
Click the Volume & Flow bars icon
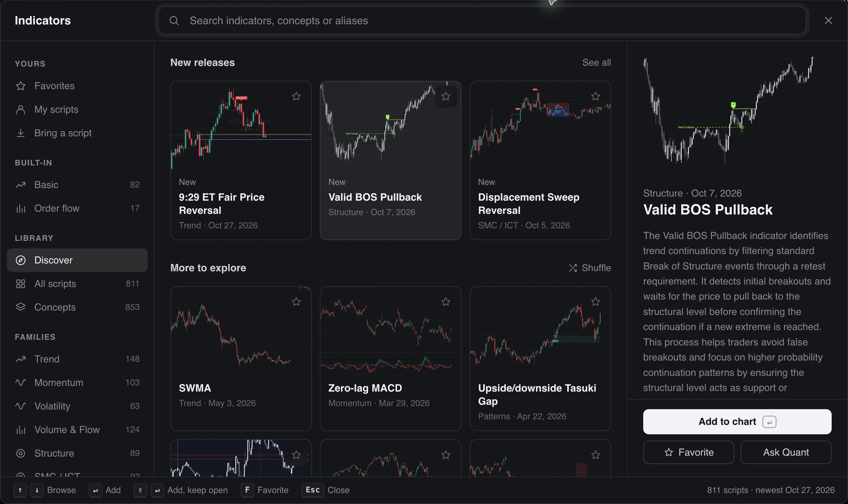click(21, 430)
